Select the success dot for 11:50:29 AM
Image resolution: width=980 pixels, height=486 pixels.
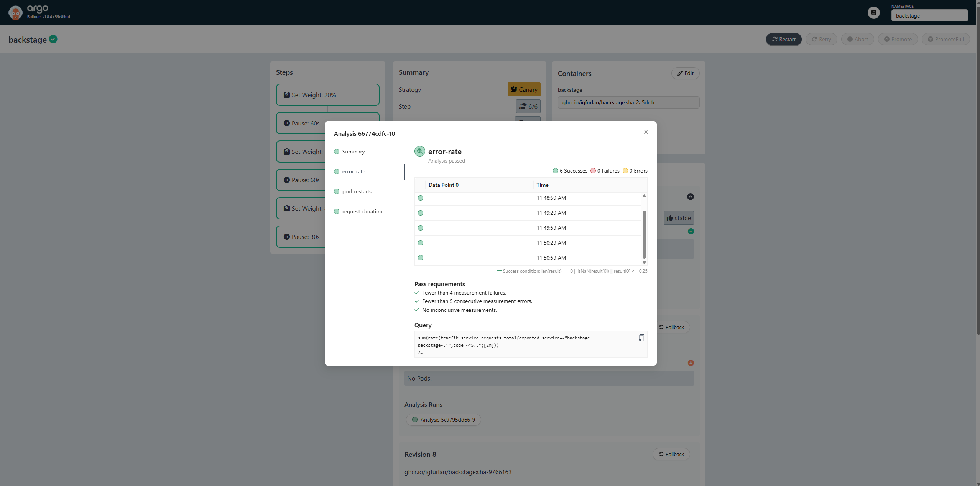[x=420, y=242]
